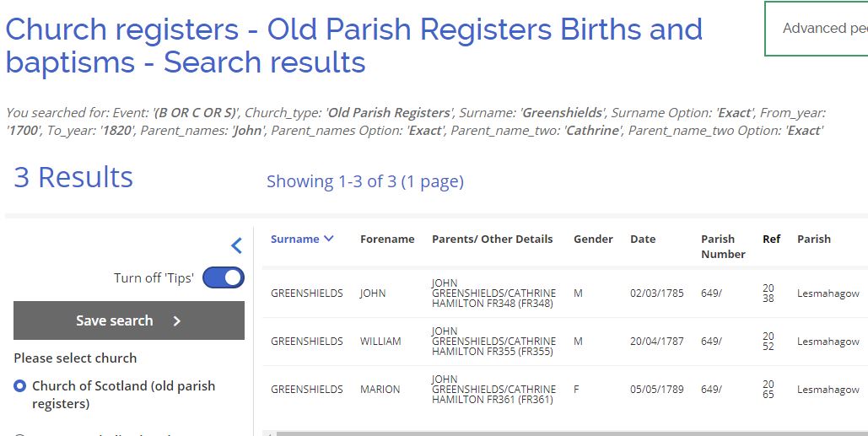The image size is (868, 436).
Task: Click the Surname sort arrow
Action: coord(329,239)
